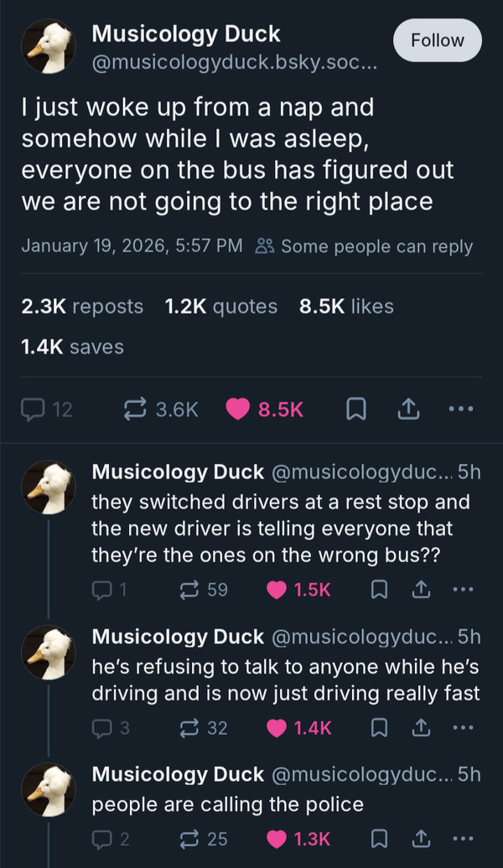Follow Musicology Duck's account
The width and height of the screenshot is (503, 868).
coord(438,40)
